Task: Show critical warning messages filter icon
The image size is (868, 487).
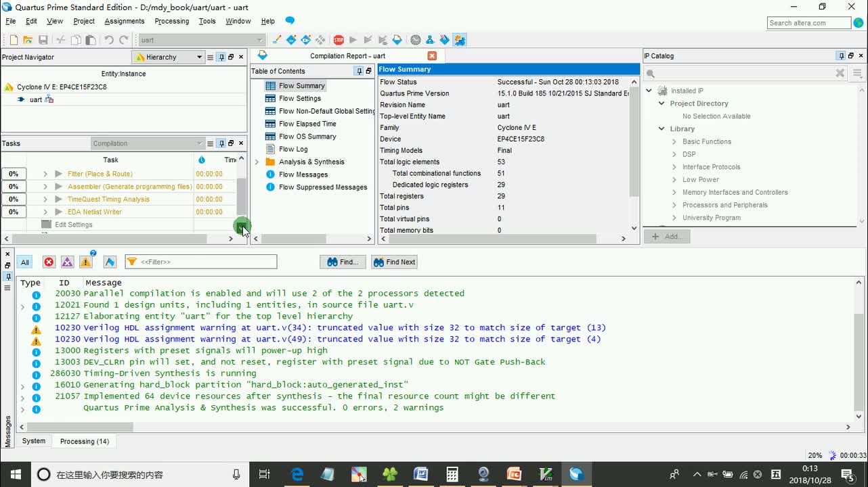Action: (x=67, y=262)
